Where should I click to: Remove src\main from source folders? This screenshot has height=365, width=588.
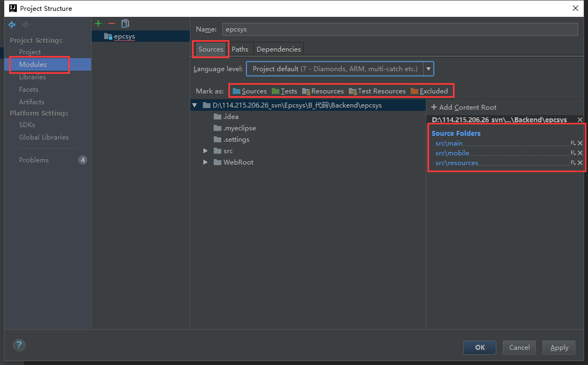(x=580, y=143)
